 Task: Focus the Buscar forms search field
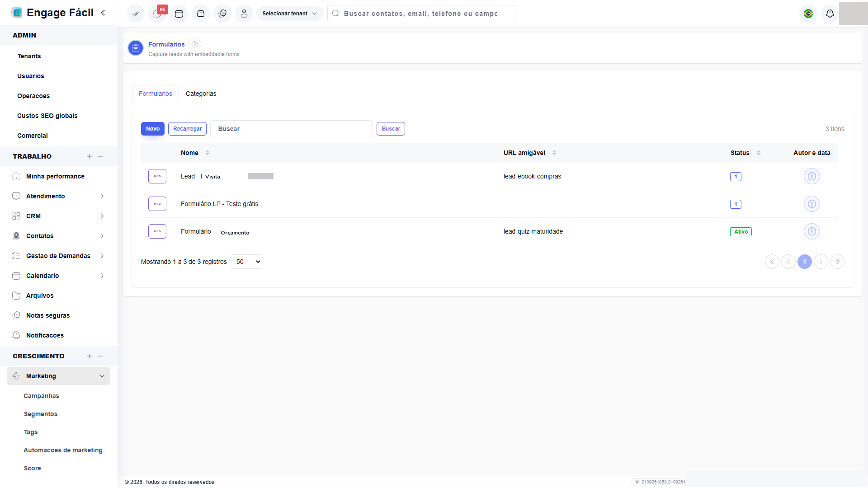pyautogui.click(x=292, y=129)
